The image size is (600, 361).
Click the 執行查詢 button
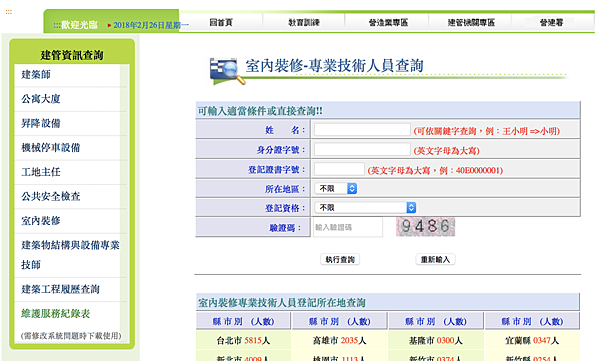click(x=340, y=260)
